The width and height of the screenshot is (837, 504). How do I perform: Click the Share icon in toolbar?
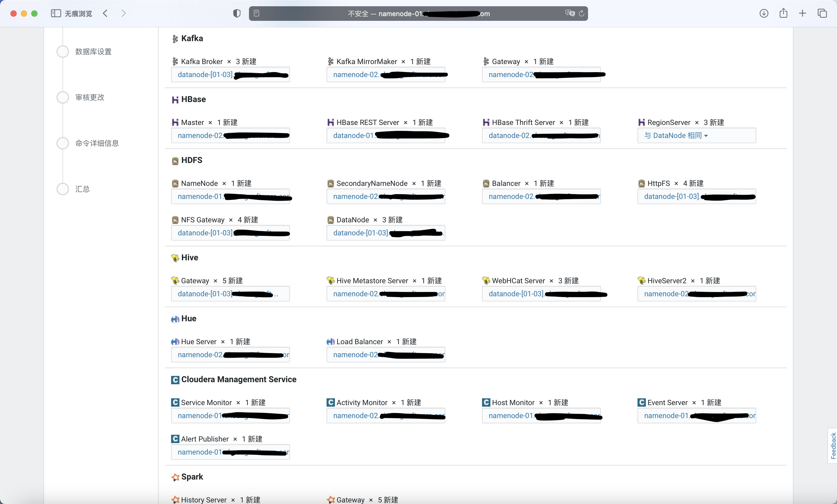point(783,13)
